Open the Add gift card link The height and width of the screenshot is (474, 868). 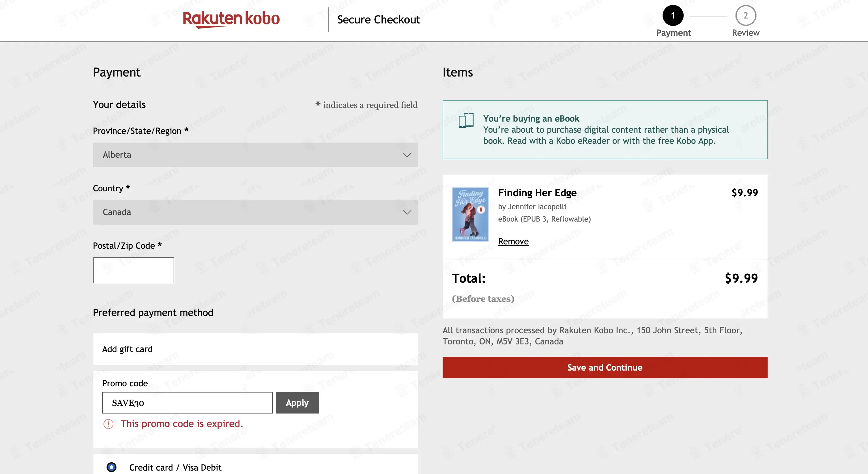127,349
